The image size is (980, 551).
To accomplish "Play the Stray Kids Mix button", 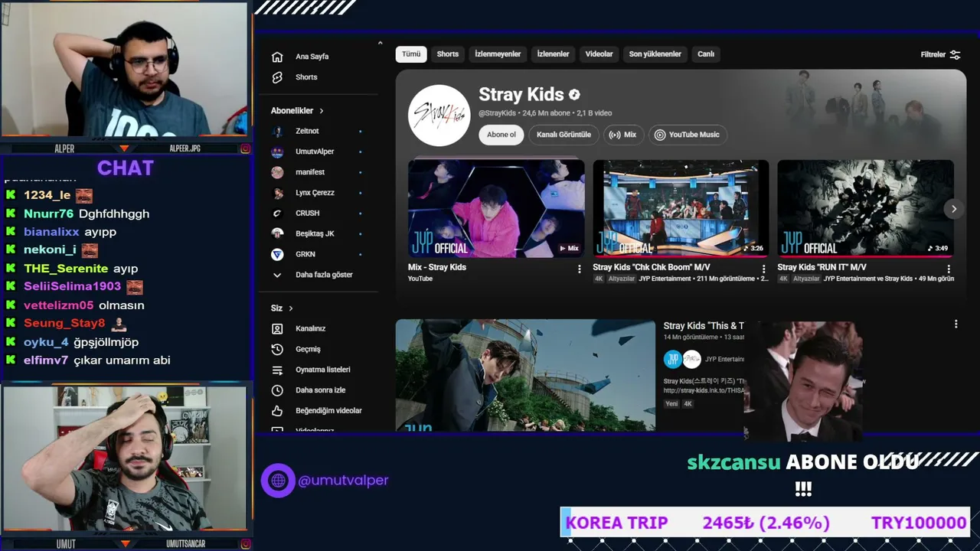I will pyautogui.click(x=623, y=135).
